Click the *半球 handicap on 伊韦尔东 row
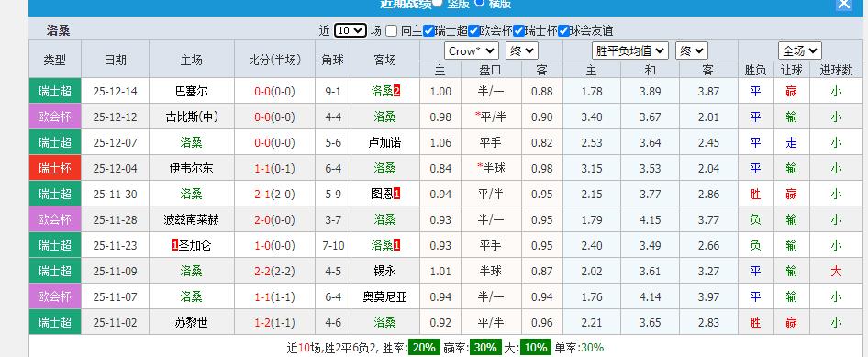 coord(491,168)
